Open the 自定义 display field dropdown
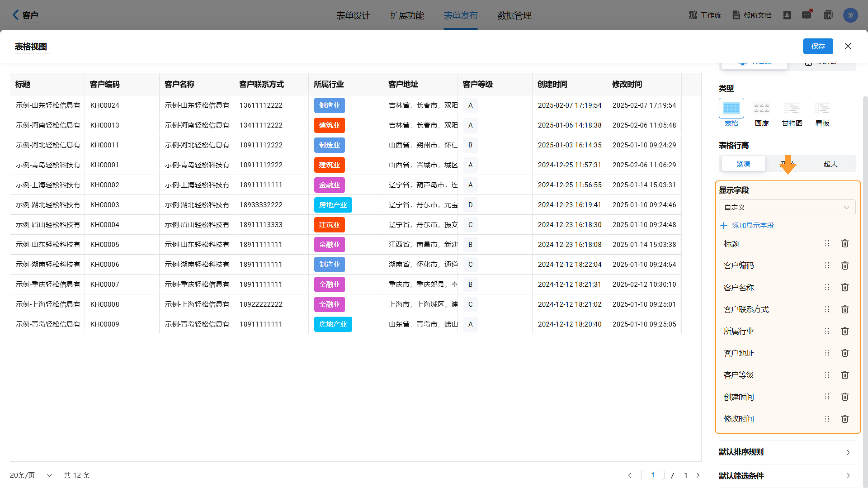The height and width of the screenshot is (488, 868). point(787,207)
